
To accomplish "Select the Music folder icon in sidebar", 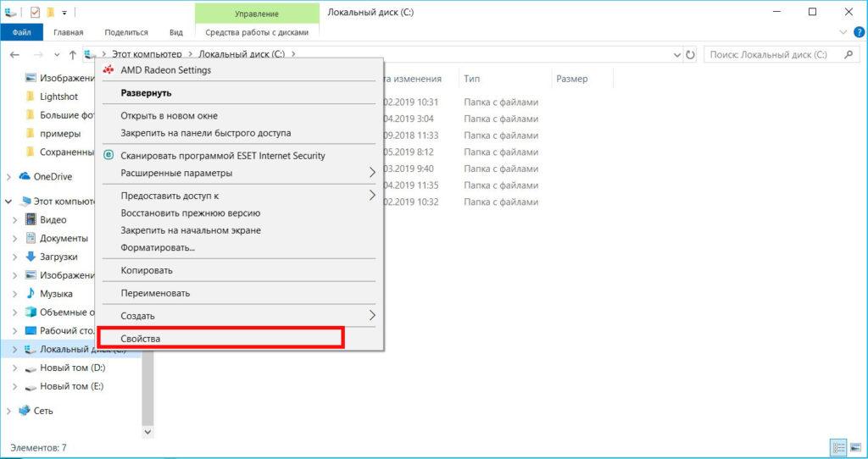I will pyautogui.click(x=31, y=293).
